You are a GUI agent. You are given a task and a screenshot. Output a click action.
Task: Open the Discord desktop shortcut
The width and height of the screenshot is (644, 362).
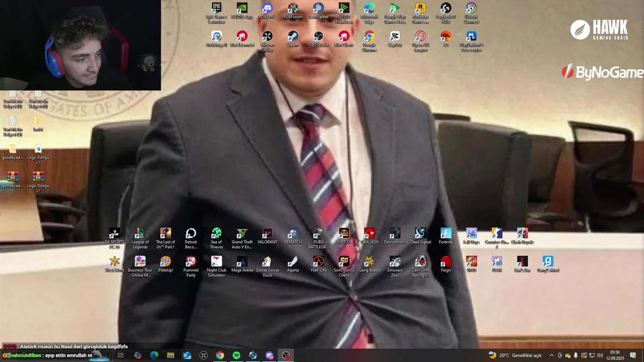[268, 11]
